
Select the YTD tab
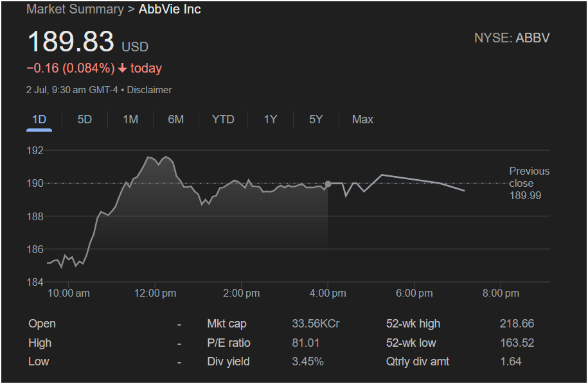click(x=223, y=119)
